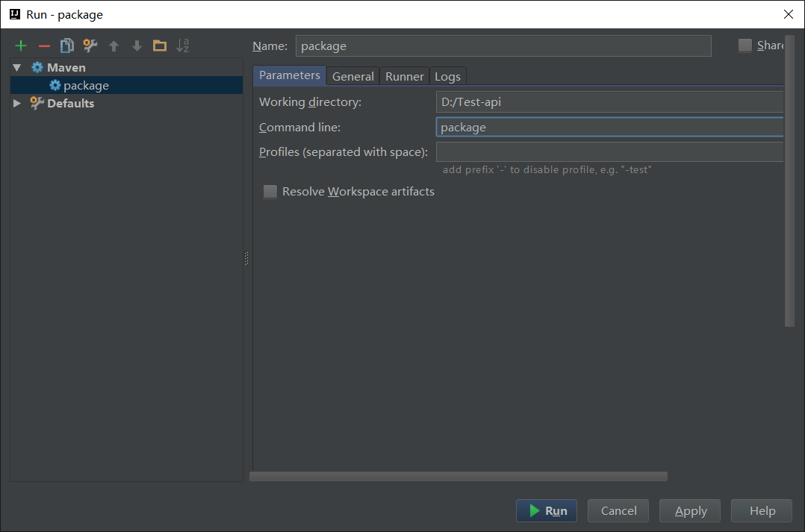Sort configurations alphabetically
This screenshot has width=805, height=532.
click(x=183, y=46)
